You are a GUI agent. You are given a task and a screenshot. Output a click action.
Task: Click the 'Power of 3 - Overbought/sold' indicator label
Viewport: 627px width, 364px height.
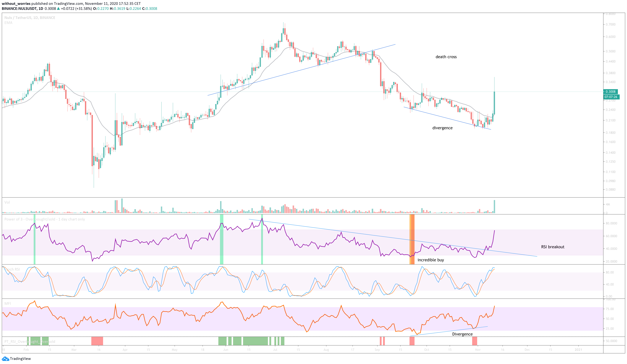tap(45, 219)
